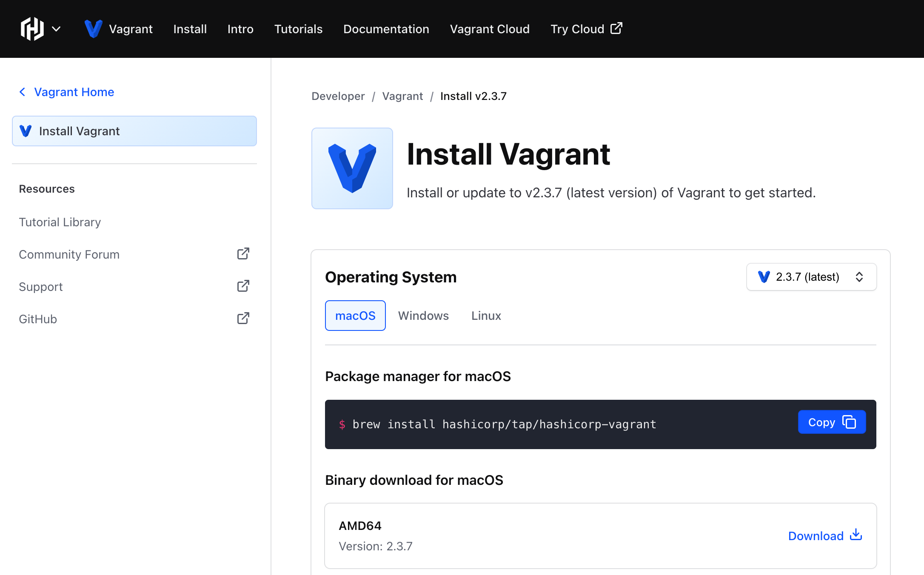Viewport: 924px width, 575px height.
Task: Click the Vagrant icon inside the version selector
Action: (x=764, y=277)
